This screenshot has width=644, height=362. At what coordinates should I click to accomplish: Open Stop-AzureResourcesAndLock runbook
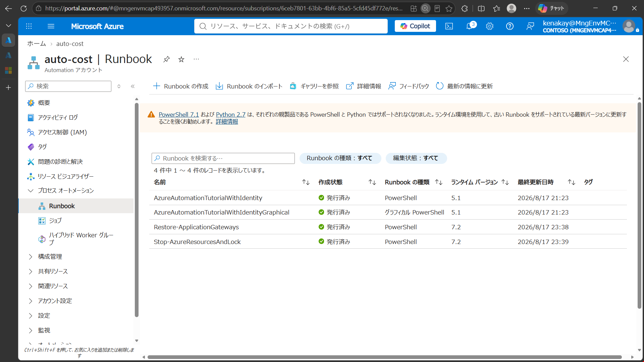point(197,242)
